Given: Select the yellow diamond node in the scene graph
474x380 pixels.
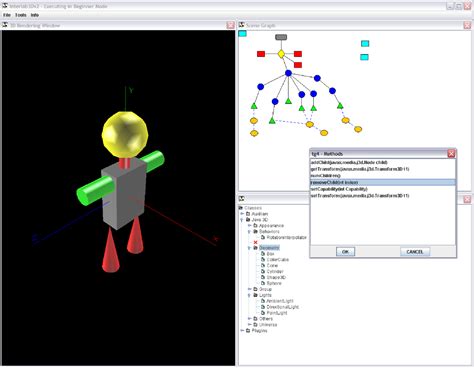Looking at the screenshot, I should pos(281,54).
